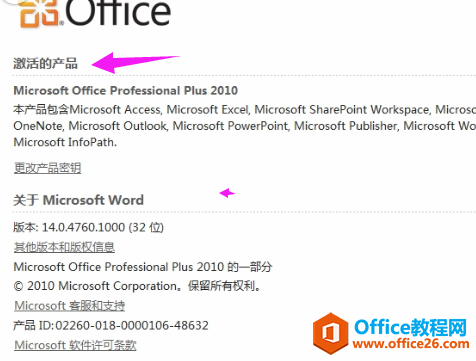Click the Office wordmark at top
This screenshot has width=476, height=361.
(118, 13)
